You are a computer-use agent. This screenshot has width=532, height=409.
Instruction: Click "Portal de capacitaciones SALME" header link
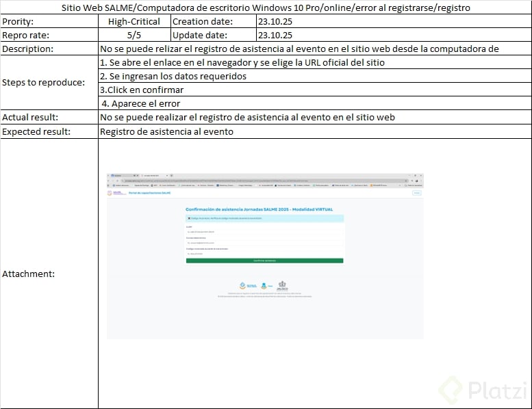(x=150, y=193)
